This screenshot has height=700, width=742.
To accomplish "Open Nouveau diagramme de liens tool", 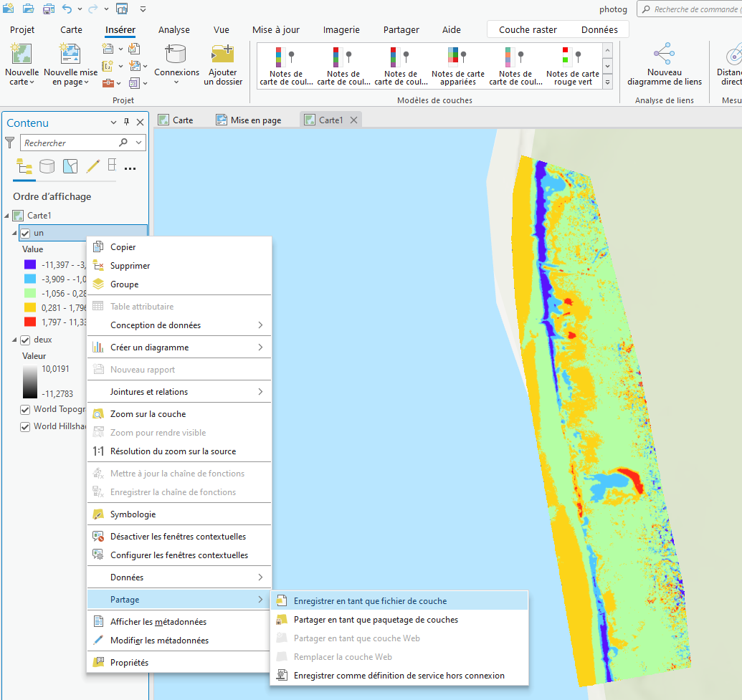I will (x=664, y=54).
